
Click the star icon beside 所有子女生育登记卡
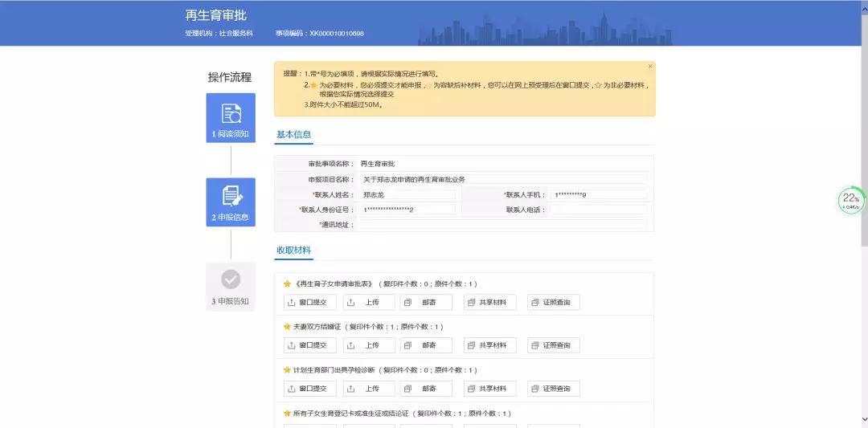(287, 414)
